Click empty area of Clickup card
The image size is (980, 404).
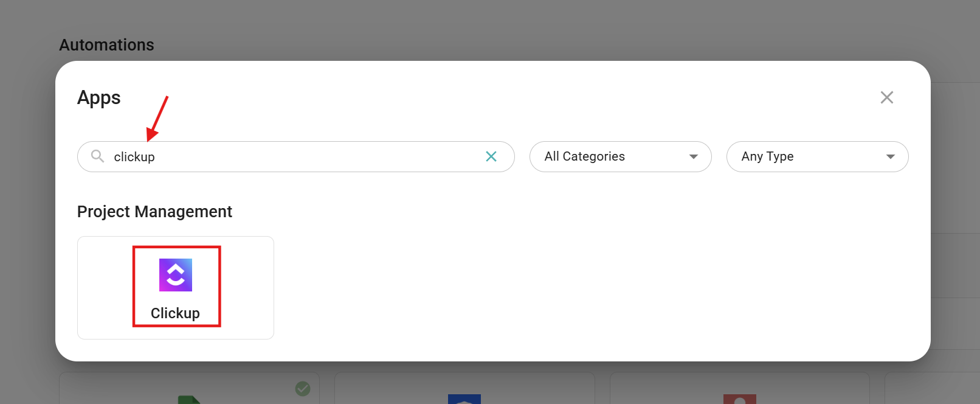click(x=246, y=287)
